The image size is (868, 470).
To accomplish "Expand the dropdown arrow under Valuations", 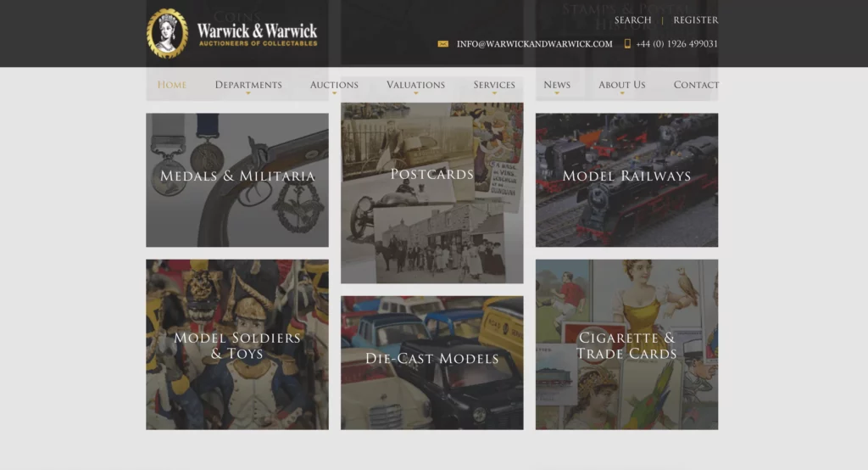I will coord(415,93).
